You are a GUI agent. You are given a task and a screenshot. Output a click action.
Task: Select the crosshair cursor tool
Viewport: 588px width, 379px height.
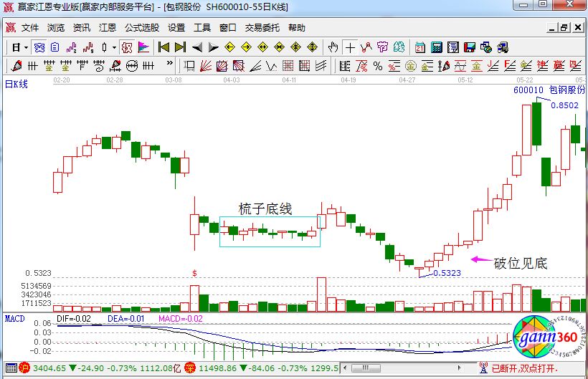point(350,47)
